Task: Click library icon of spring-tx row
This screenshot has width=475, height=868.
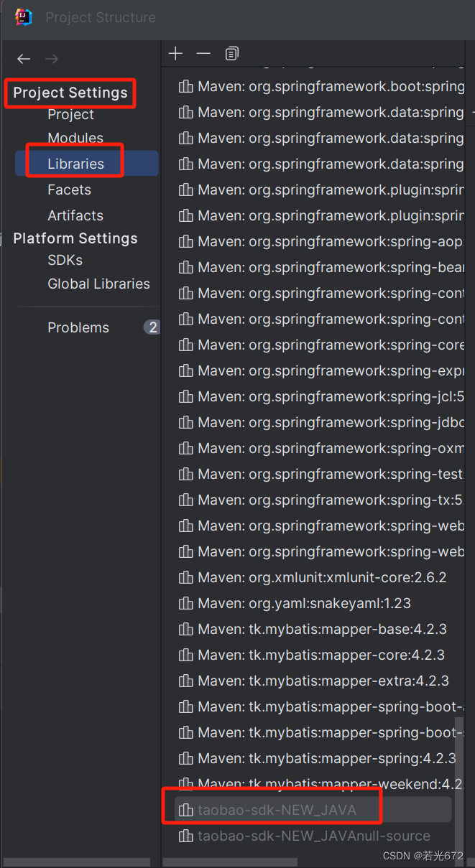Action: pos(185,500)
